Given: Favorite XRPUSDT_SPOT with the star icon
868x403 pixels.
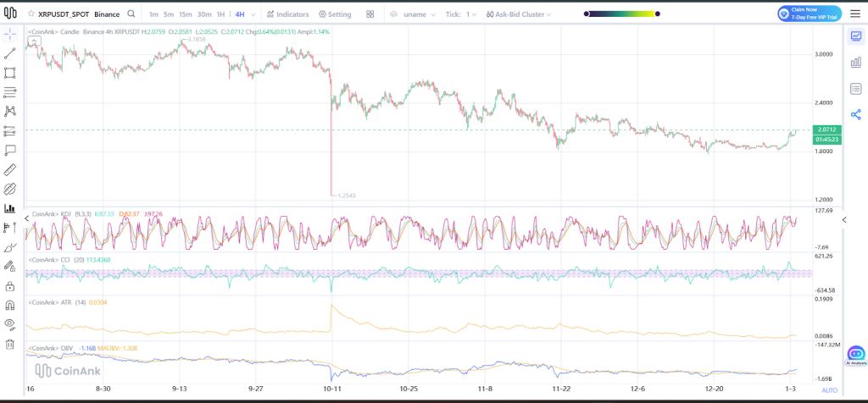Looking at the screenshot, I should (x=31, y=14).
